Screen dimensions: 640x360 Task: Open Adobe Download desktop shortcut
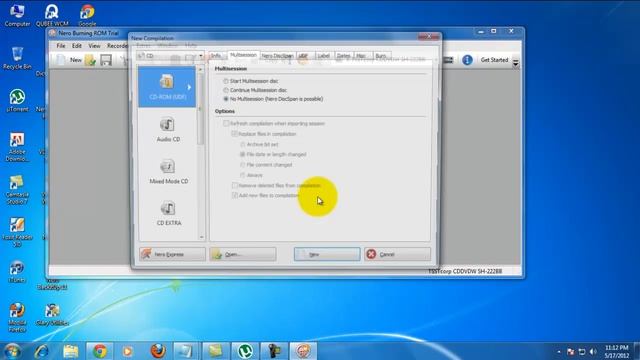(x=17, y=147)
